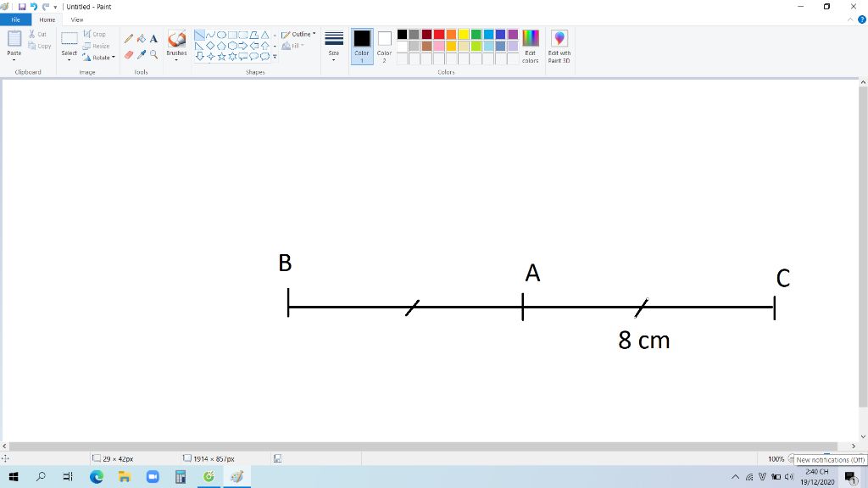Select the Pencil tool
Viewport: 868px width, 488px height.
point(128,37)
